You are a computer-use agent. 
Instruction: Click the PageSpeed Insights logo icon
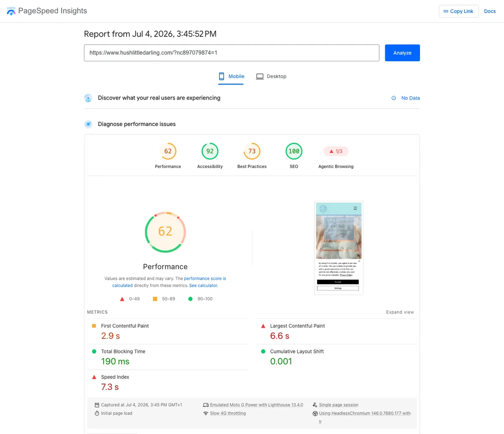point(11,11)
